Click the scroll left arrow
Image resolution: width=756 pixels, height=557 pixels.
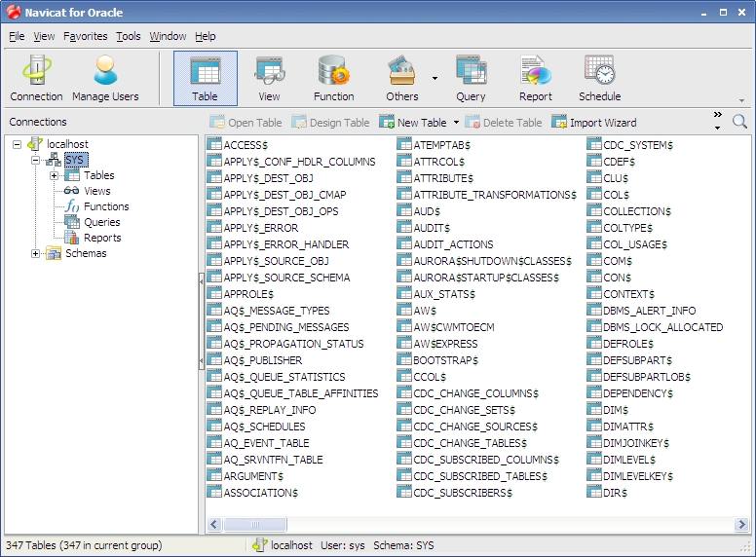pyautogui.click(x=214, y=524)
